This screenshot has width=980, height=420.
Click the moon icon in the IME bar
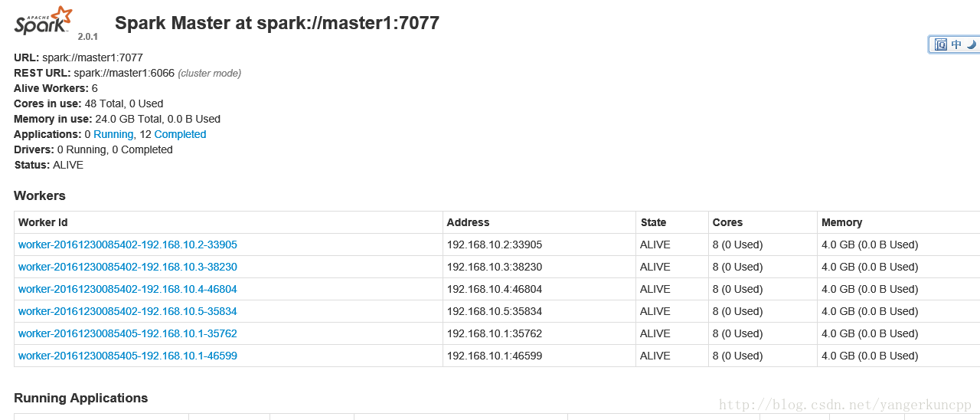click(972, 44)
